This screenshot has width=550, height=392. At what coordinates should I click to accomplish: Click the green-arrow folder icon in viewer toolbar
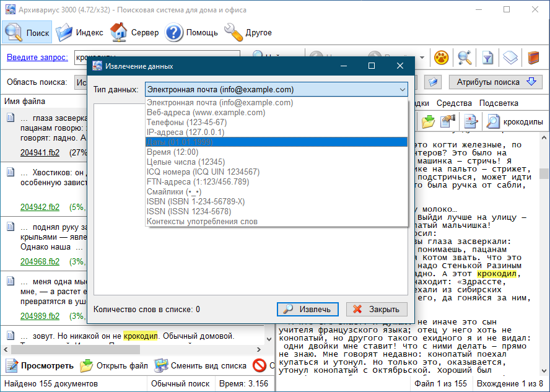(428, 122)
